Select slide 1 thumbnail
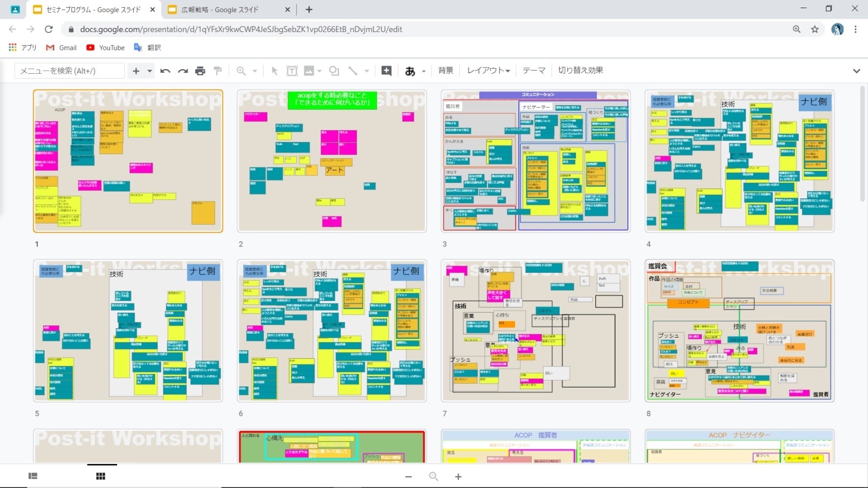Viewport: 868px width, 488px height. 128,161
